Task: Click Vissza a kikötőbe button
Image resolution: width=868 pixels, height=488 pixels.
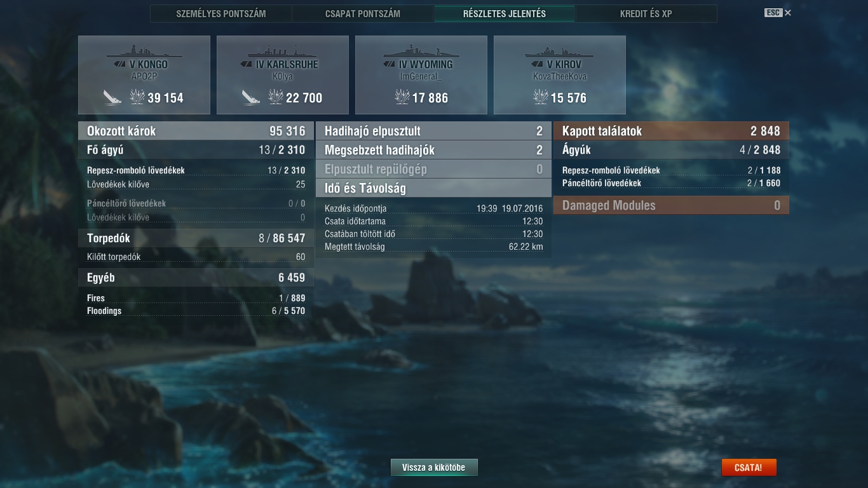Action: click(434, 468)
